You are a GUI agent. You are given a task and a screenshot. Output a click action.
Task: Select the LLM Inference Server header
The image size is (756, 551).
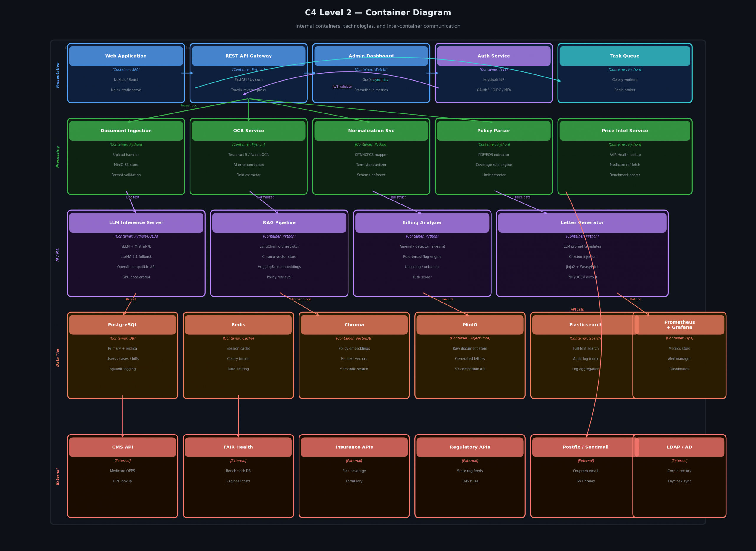point(136,222)
